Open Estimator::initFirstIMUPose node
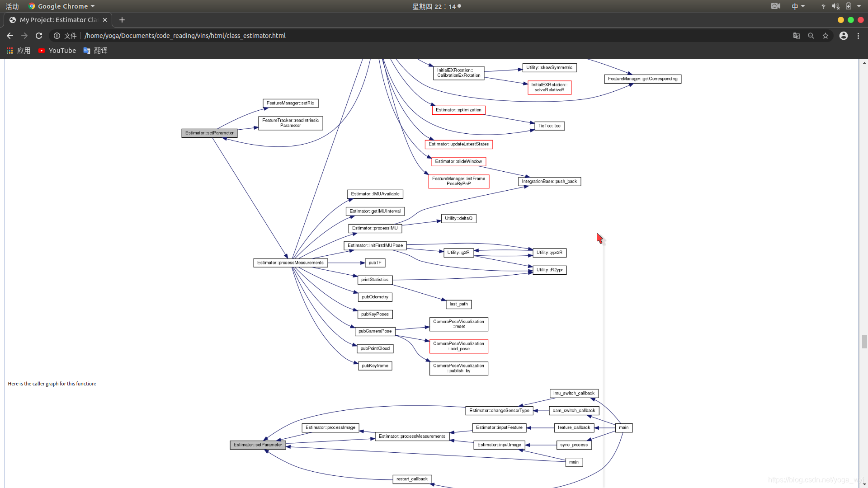Image resolution: width=868 pixels, height=488 pixels. tap(375, 246)
